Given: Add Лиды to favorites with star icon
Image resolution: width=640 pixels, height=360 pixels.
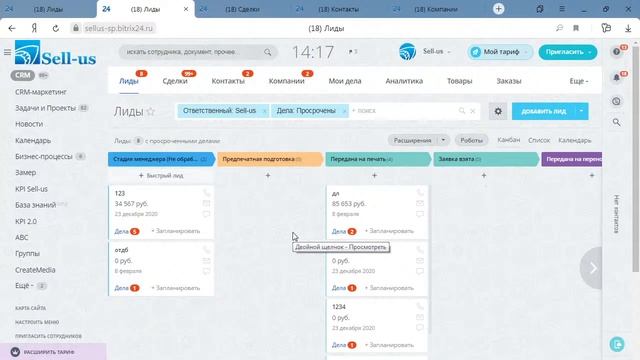Looking at the screenshot, I should coord(151,111).
